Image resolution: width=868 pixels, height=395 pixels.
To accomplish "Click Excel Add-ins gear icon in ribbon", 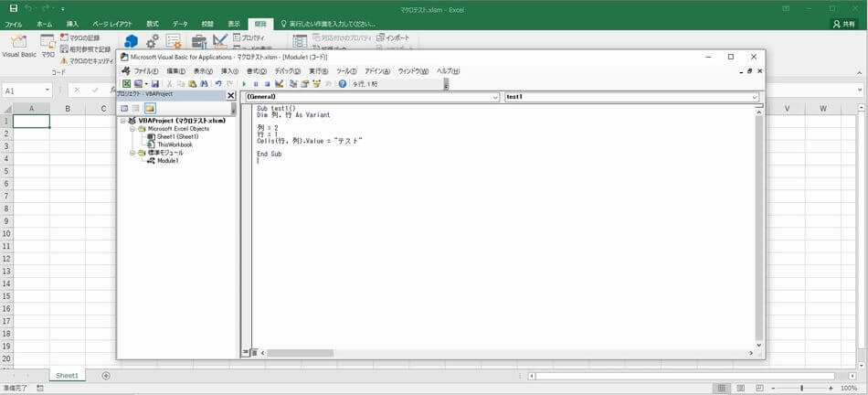I will pos(152,41).
